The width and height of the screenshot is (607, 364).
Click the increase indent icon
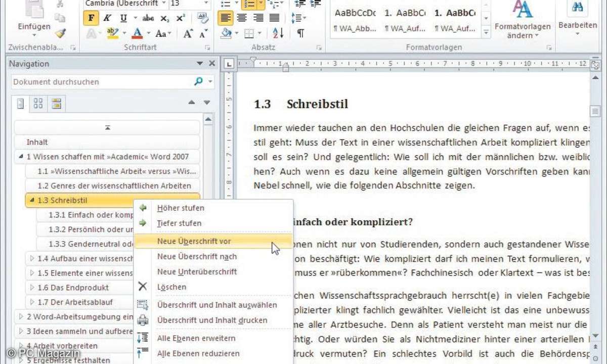pos(316,4)
